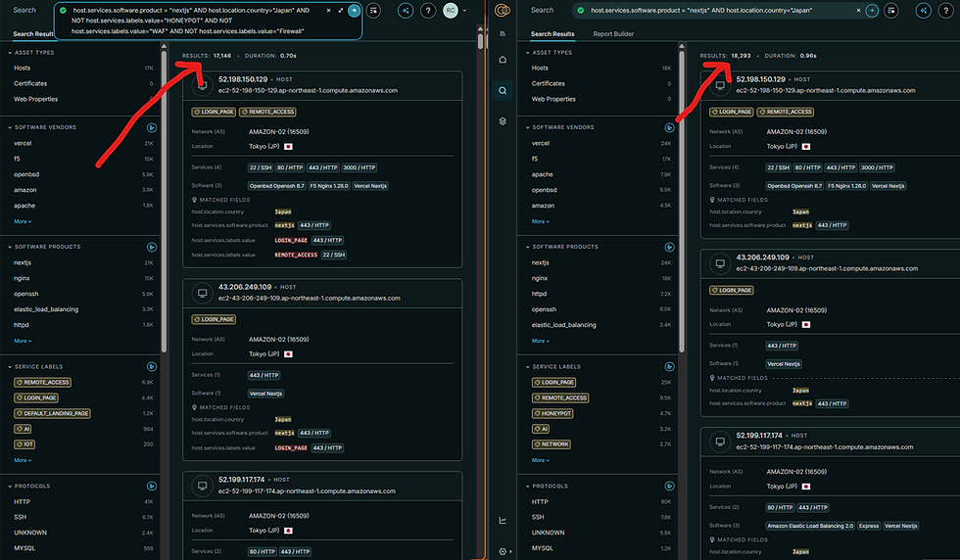Click 3000 / HTTP service tag, 17,146-results window

360,167
